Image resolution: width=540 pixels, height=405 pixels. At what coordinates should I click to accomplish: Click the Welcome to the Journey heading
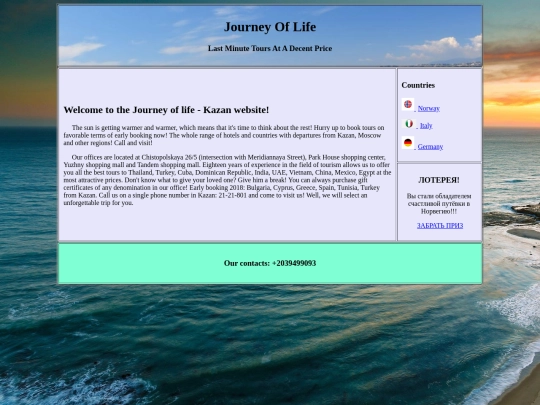pos(166,110)
